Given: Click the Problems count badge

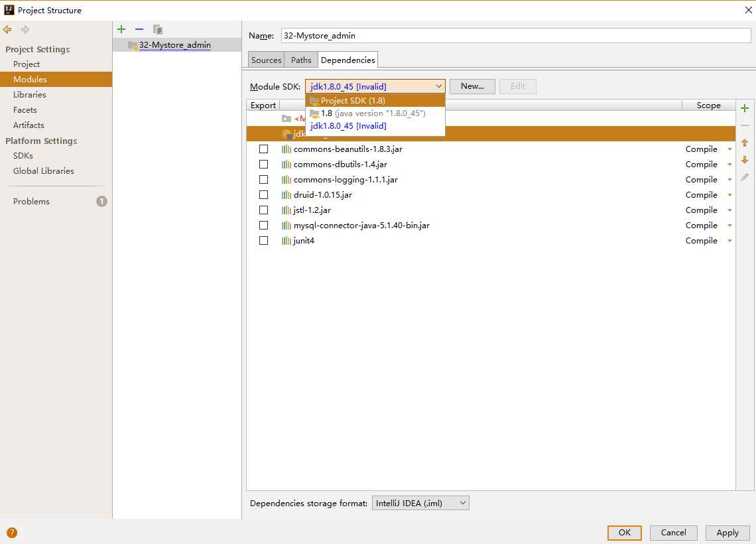Looking at the screenshot, I should click(x=101, y=201).
